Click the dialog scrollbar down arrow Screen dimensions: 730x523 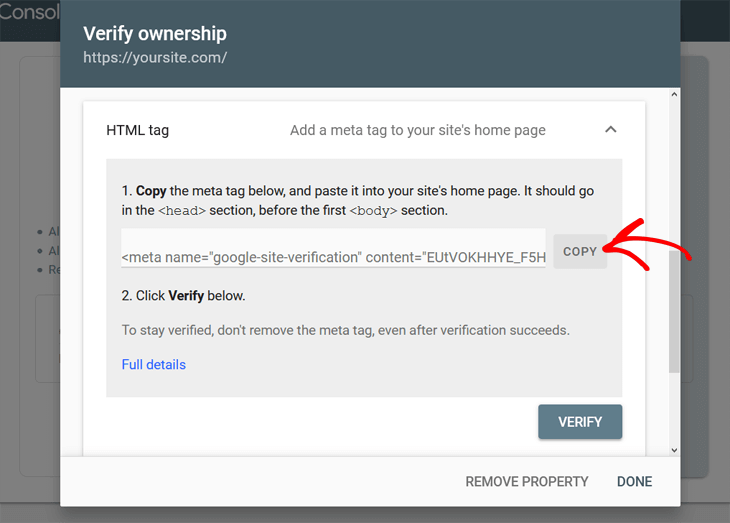[x=674, y=450]
